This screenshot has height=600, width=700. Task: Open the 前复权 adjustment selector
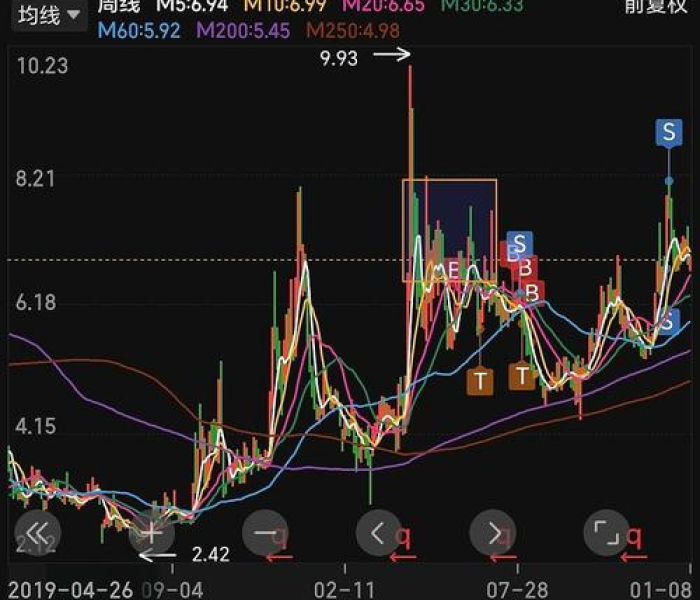656,6
